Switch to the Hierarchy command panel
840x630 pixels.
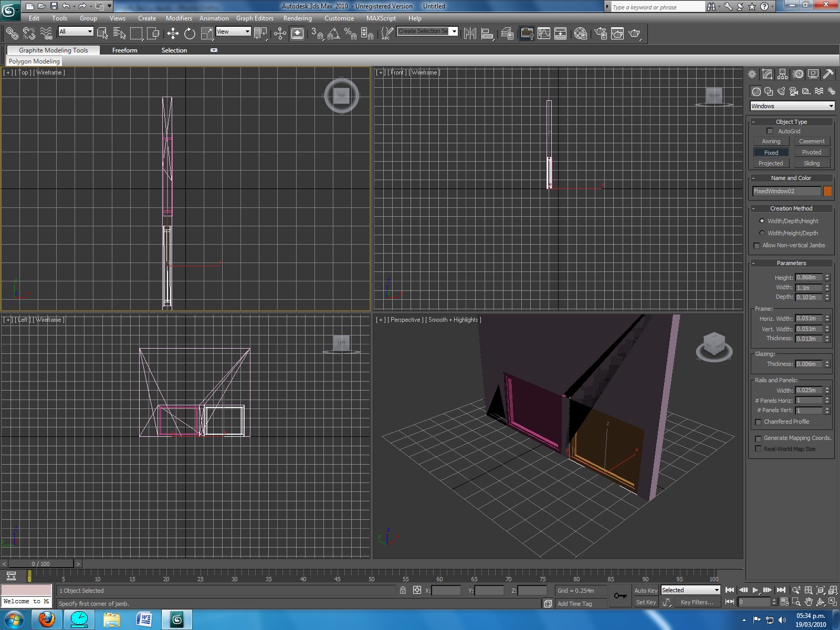783,74
